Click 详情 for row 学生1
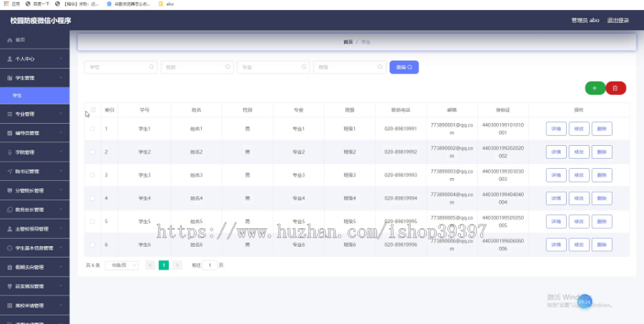The image size is (644, 324). pyautogui.click(x=556, y=129)
